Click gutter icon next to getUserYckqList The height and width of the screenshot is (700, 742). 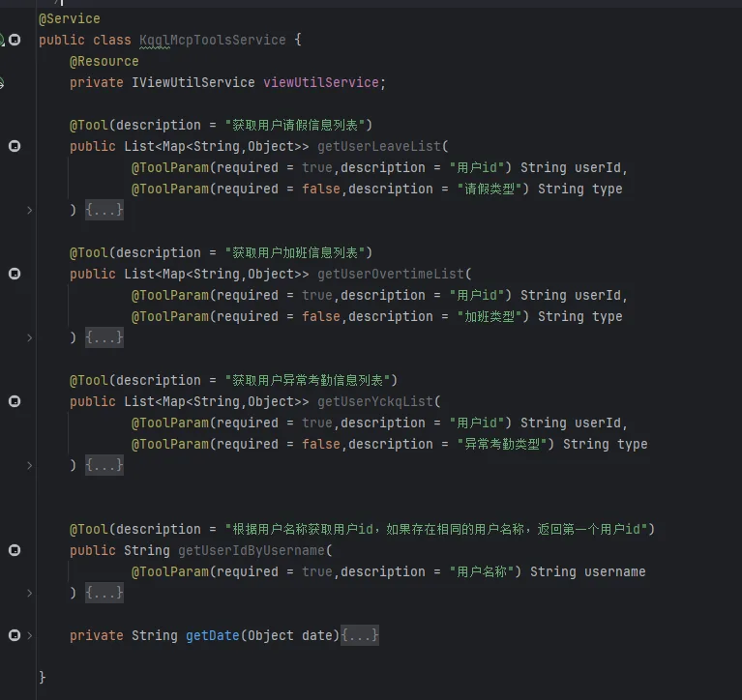click(x=15, y=401)
